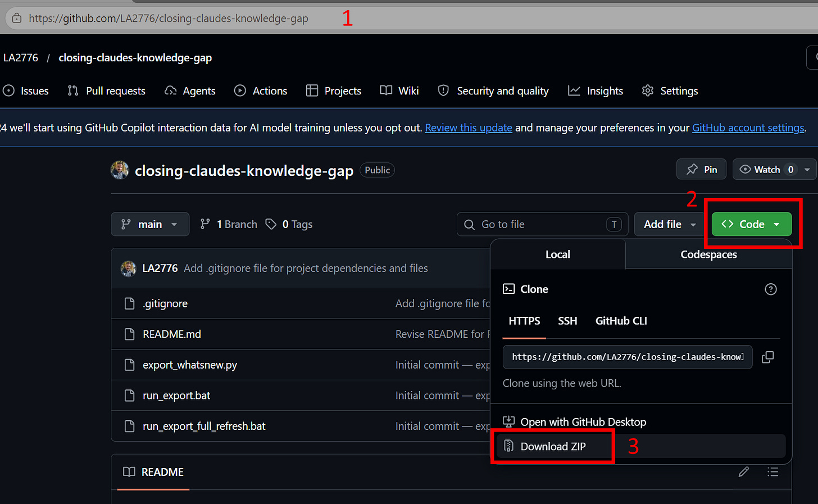Switch to the Local tab
Image resolution: width=818 pixels, height=504 pixels.
point(558,255)
